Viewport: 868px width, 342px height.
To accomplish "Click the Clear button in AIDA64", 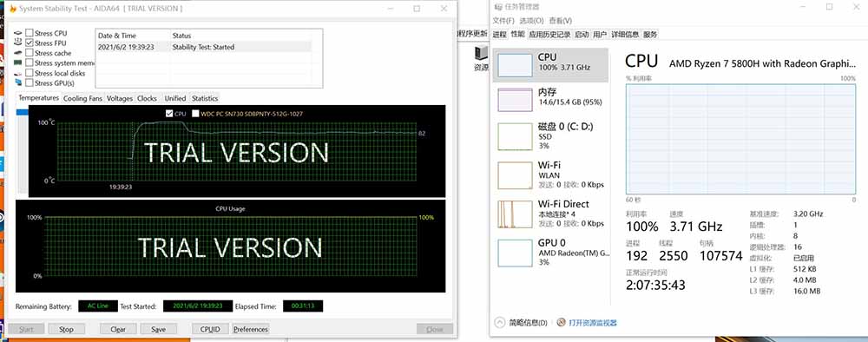I will pos(118,329).
